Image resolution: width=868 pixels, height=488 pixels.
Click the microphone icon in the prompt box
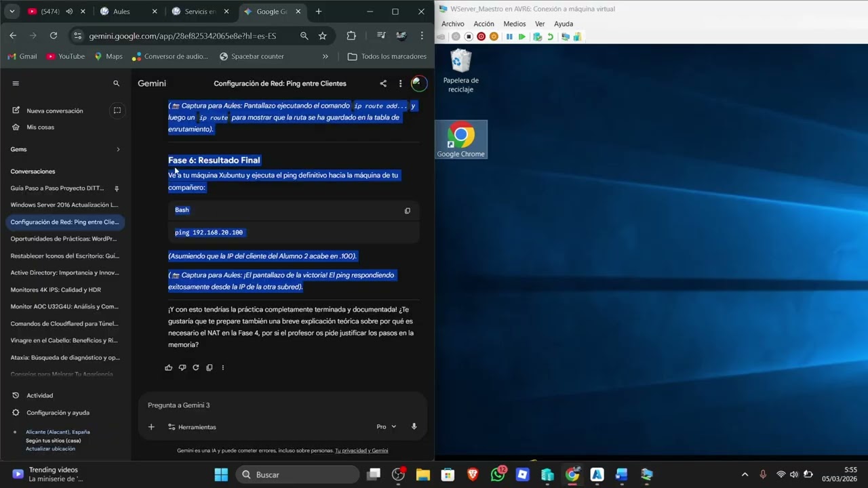click(414, 427)
